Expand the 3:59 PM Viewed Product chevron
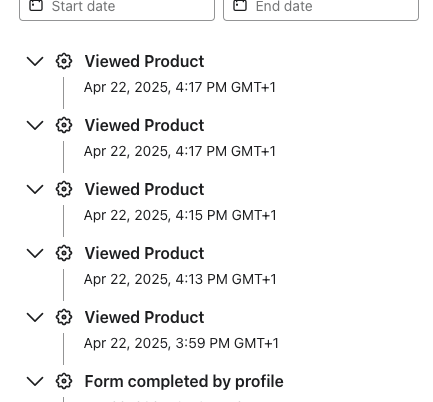Viewport: 433px width, 402px height. pos(35,317)
